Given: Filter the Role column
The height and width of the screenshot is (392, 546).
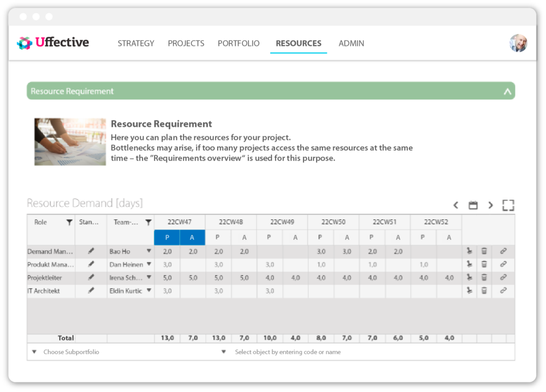Looking at the screenshot, I should [69, 222].
